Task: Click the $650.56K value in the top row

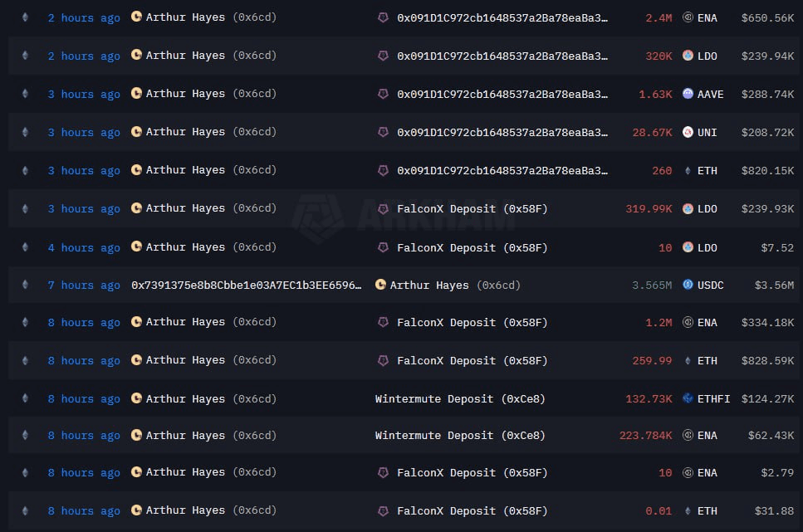Action: [x=766, y=17]
